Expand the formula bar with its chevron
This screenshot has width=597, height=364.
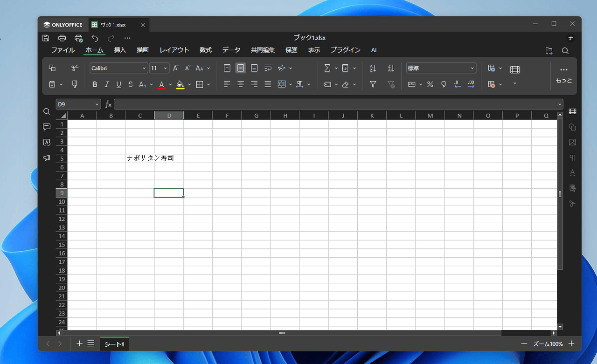(560, 104)
